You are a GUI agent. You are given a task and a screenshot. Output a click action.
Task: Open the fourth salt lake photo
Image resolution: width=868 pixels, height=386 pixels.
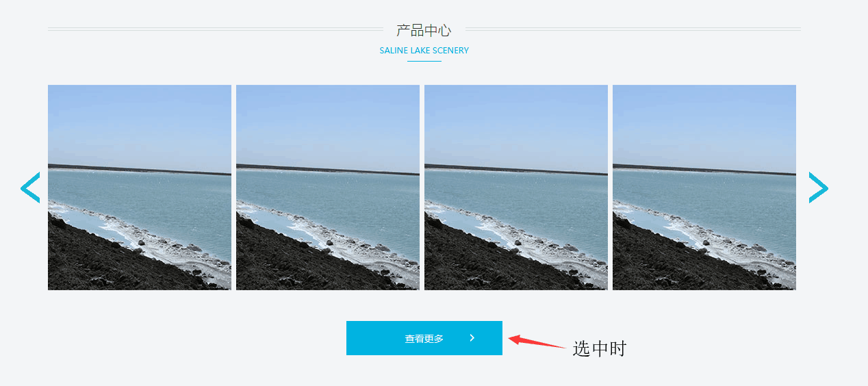point(704,188)
